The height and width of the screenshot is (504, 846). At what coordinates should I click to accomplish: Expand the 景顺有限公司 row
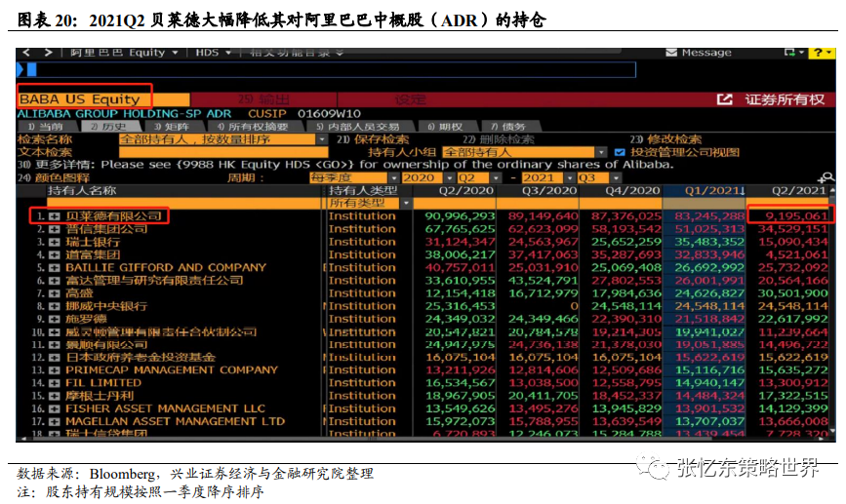(54, 345)
